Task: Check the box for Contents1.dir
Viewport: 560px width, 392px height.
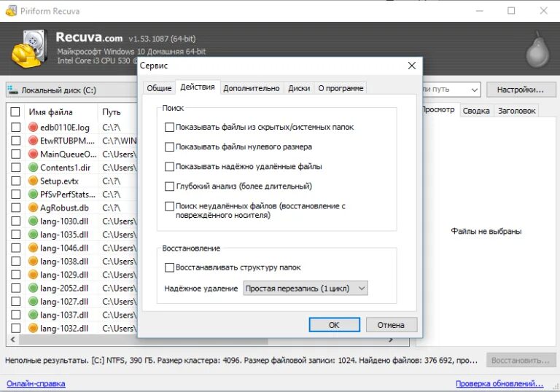Action: [x=15, y=168]
